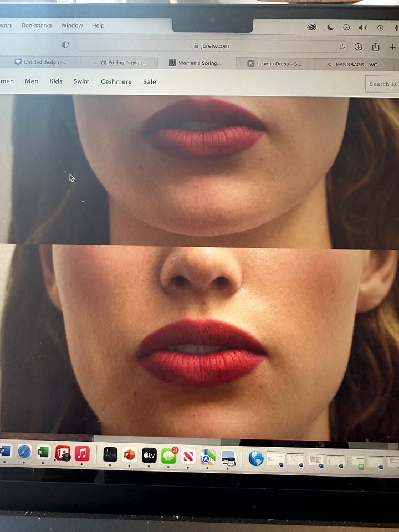Open the Window menu

[71, 25]
